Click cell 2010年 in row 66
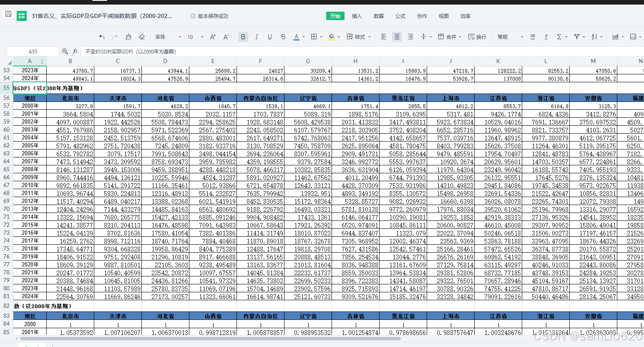Viewport: 644px width, 347px height. 30,185
